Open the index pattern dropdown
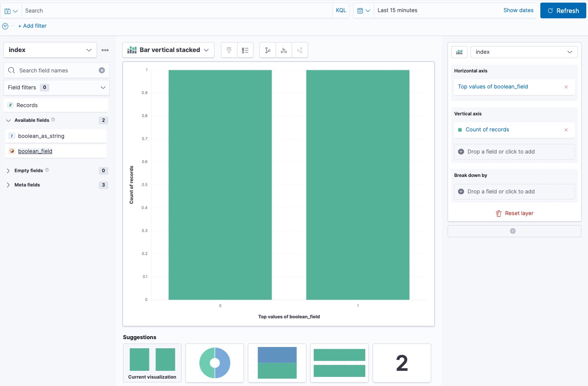The height and width of the screenshot is (386, 588). [50, 50]
